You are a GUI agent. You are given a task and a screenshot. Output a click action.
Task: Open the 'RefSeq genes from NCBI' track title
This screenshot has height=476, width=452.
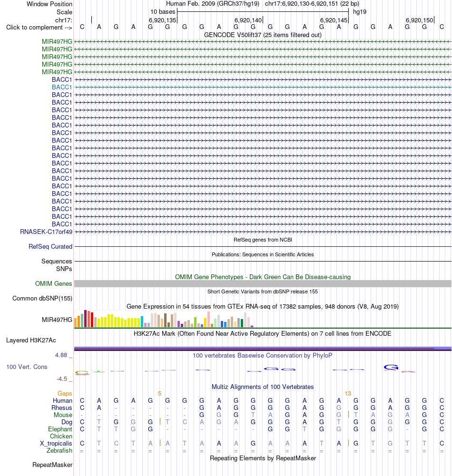(263, 240)
